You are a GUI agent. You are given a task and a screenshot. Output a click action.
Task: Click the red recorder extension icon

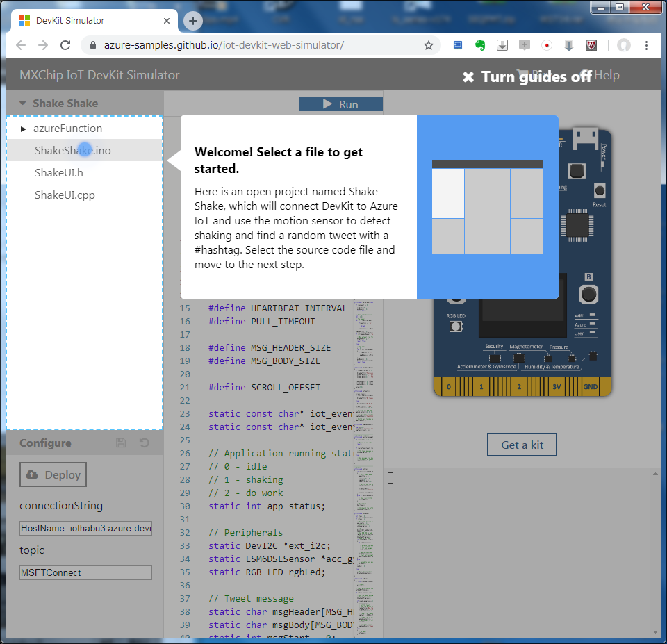click(547, 44)
